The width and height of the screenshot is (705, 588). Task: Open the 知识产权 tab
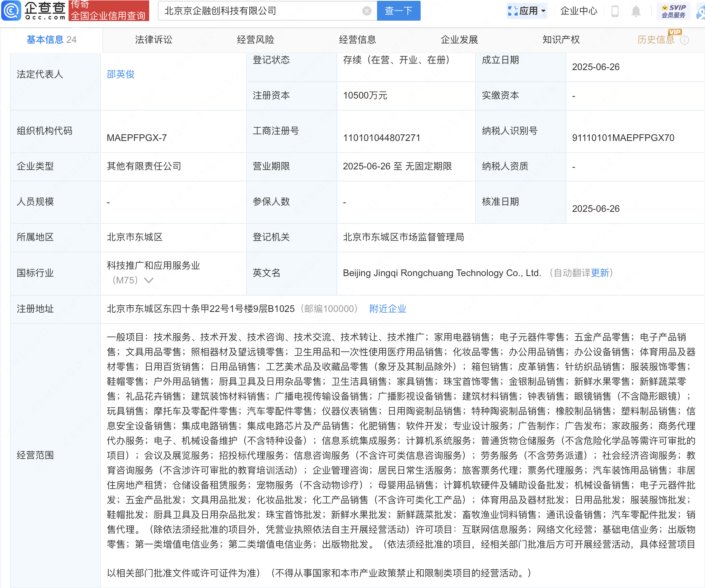coord(561,40)
